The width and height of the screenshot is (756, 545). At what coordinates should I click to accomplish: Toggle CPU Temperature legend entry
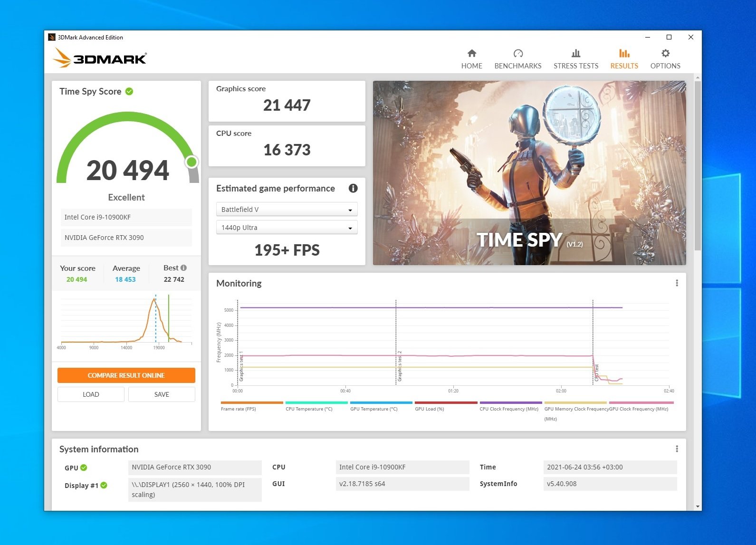[316, 406]
